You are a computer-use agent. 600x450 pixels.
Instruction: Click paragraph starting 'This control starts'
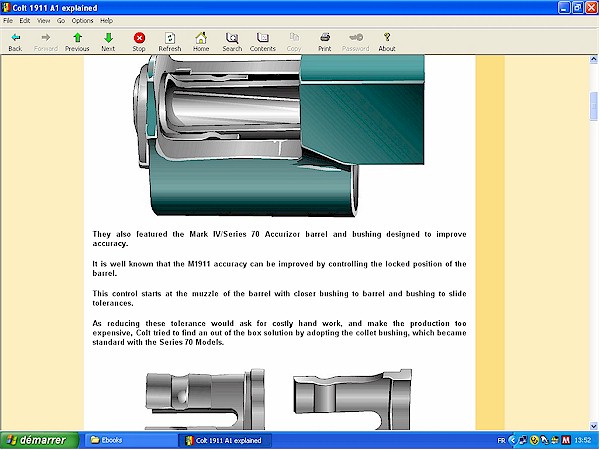click(x=279, y=298)
